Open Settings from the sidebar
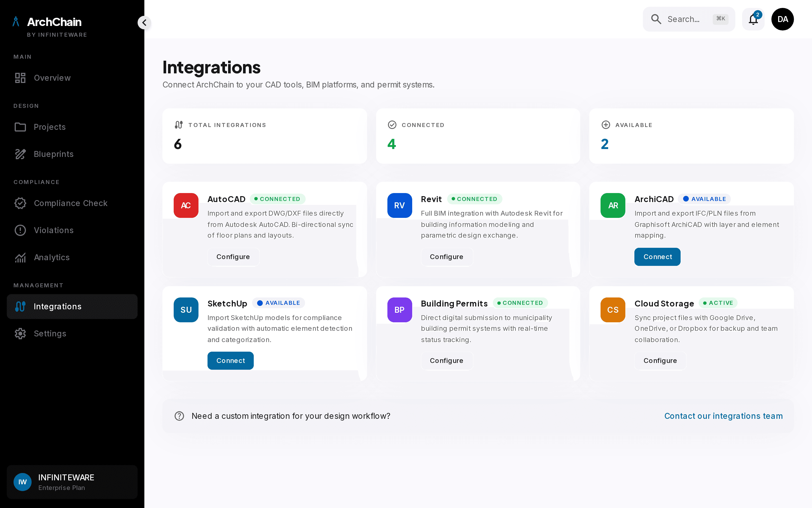 (72, 334)
